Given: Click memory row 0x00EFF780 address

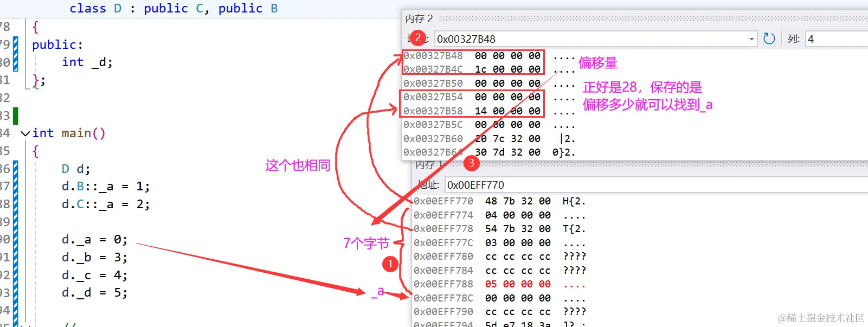Looking at the screenshot, I should tap(443, 257).
